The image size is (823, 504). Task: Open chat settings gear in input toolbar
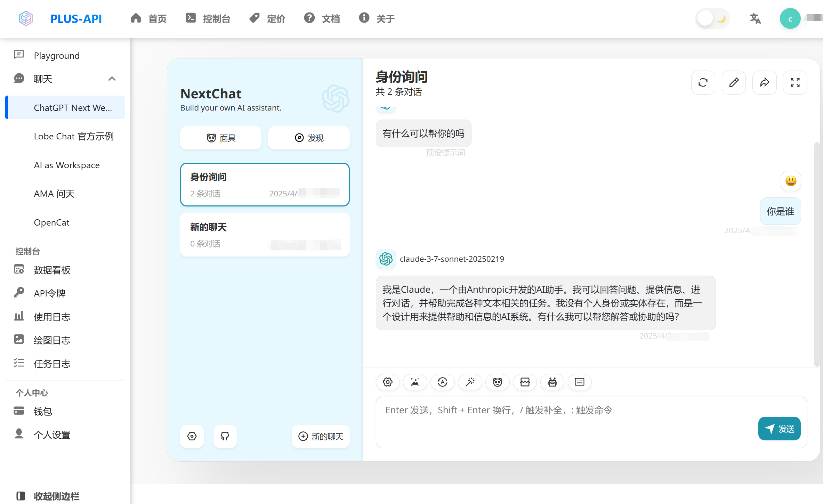pos(388,382)
